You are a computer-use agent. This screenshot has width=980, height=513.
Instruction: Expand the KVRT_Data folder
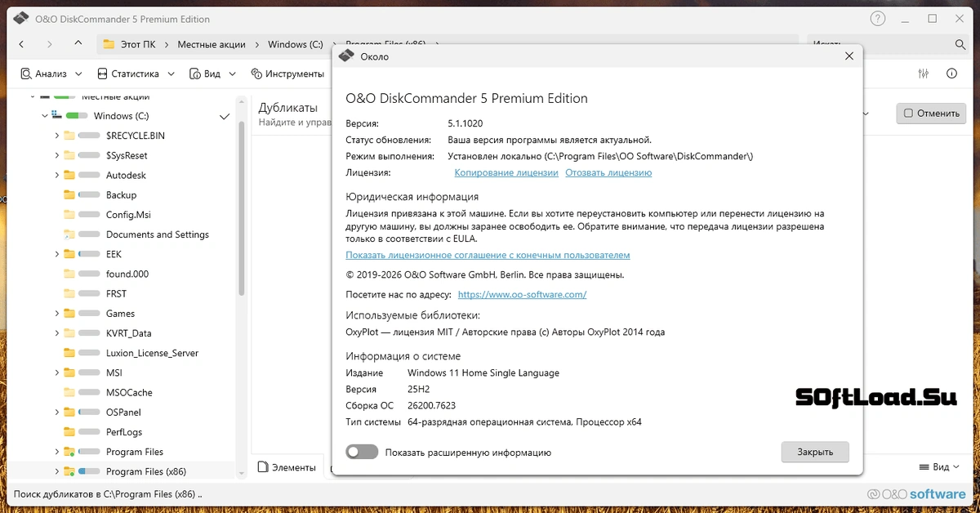coord(56,333)
